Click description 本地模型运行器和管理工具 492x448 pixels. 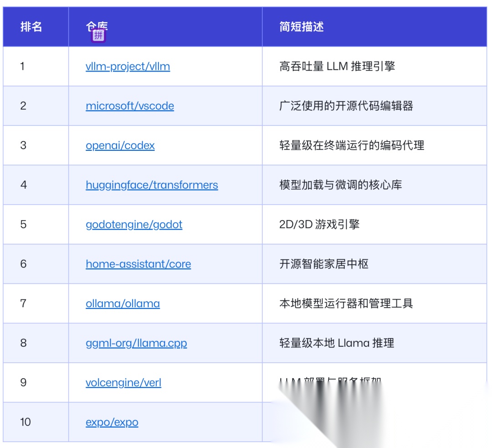tap(346, 304)
